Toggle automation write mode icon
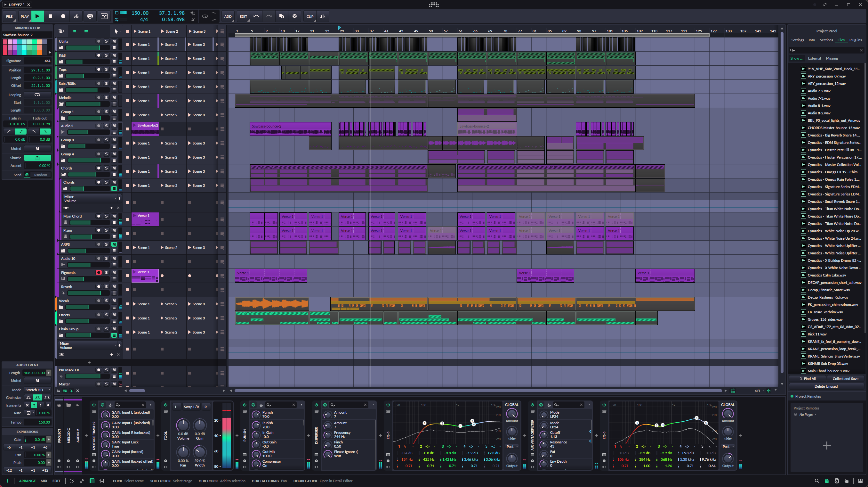 [x=76, y=16]
